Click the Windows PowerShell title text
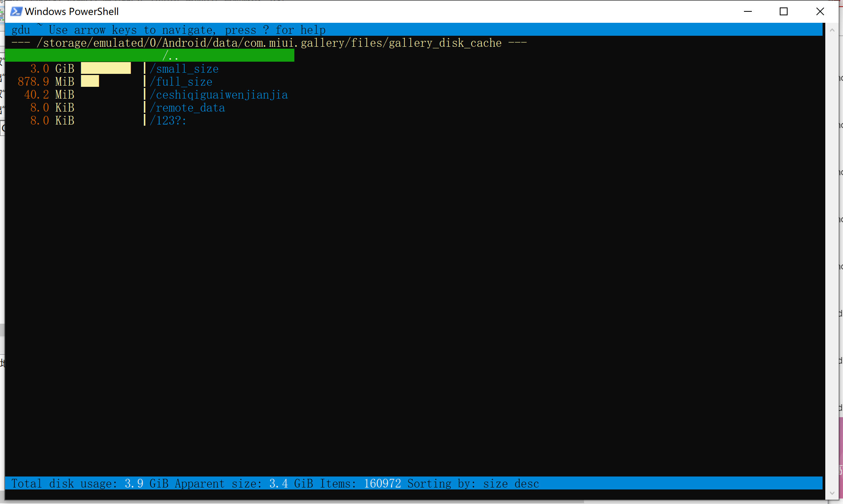The width and height of the screenshot is (843, 504). pos(72,11)
